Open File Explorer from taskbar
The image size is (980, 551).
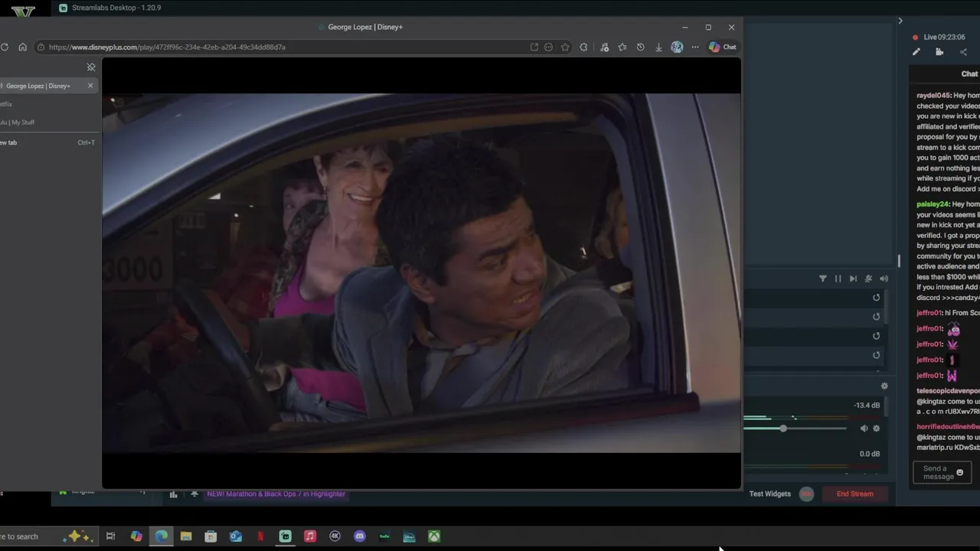186,536
